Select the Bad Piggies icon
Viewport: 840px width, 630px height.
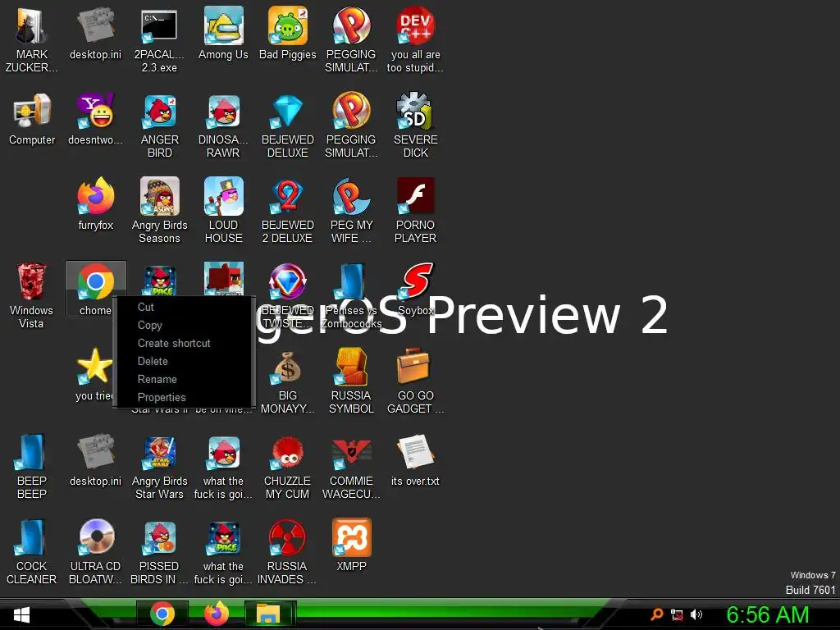tap(288, 33)
